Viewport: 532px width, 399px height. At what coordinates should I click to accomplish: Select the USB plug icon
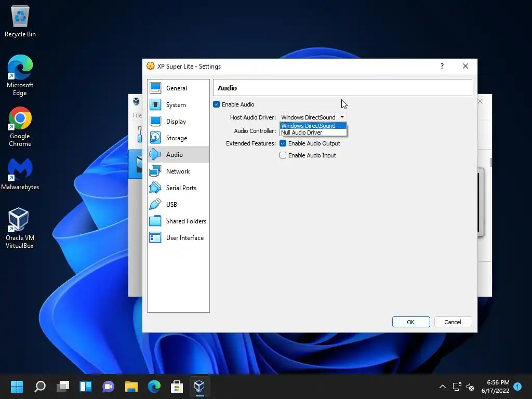click(x=155, y=204)
